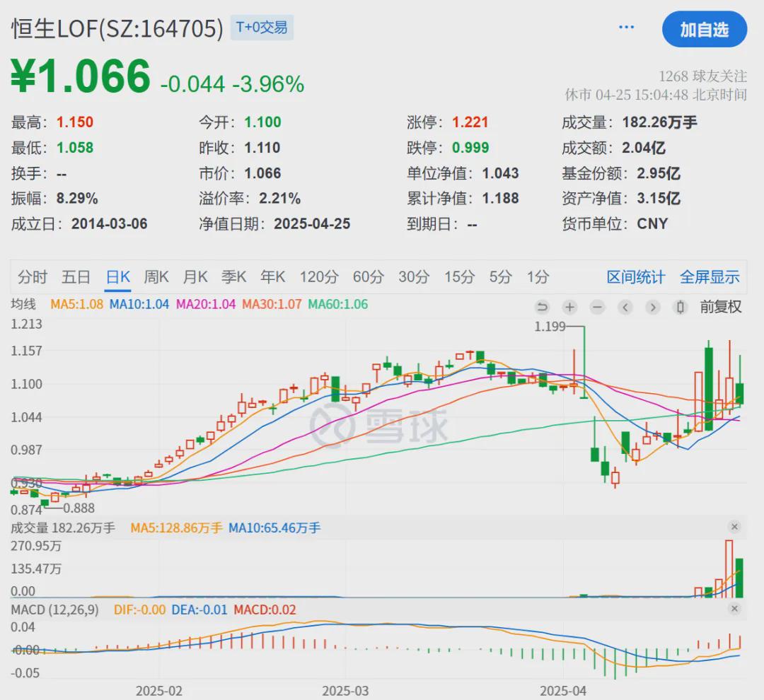Close the 成交量 volume panel

click(x=734, y=527)
